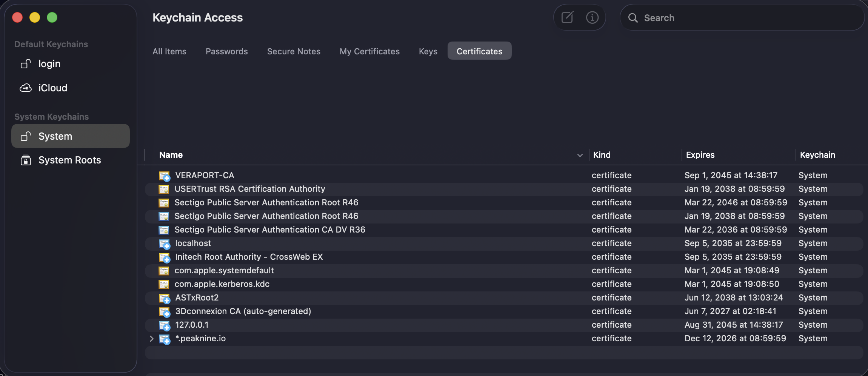Show the Keys tab
Viewport: 868px width, 376px height.
[428, 51]
